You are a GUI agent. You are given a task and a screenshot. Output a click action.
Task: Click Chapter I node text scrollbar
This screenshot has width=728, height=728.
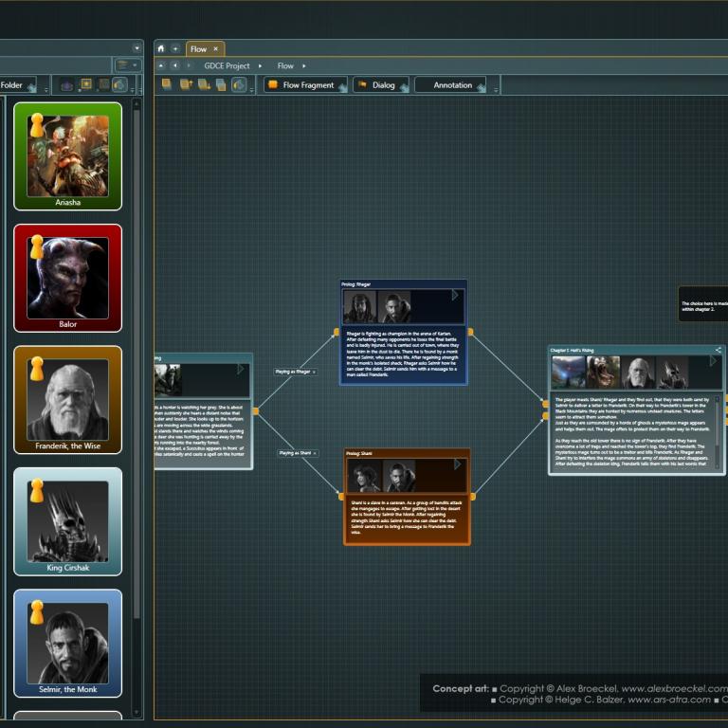pyautogui.click(x=718, y=432)
